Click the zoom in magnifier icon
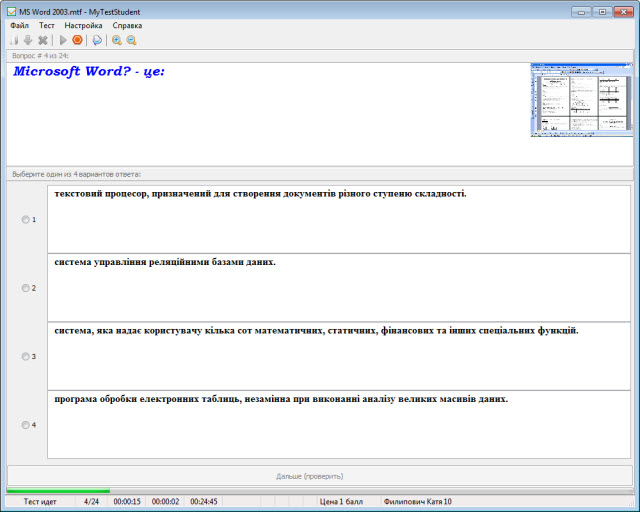 point(116,40)
